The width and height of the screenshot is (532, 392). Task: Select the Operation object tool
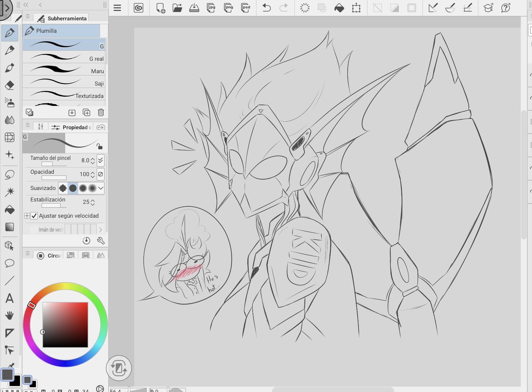(9, 246)
